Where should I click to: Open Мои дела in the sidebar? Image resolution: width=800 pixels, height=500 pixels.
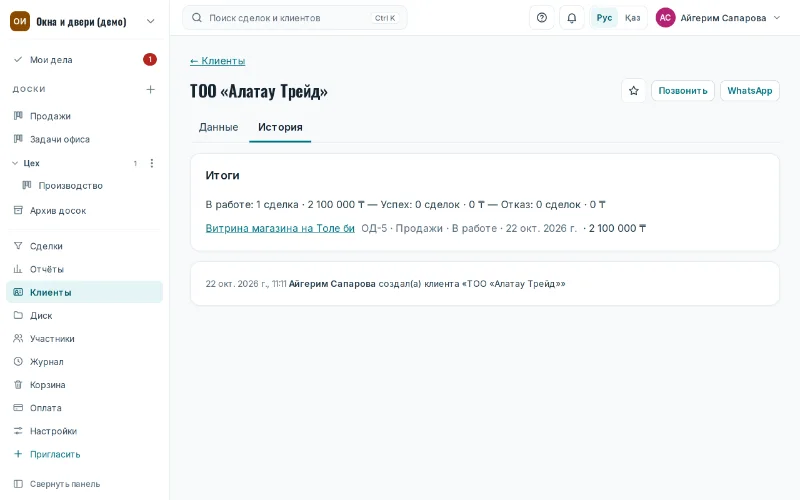point(84,60)
